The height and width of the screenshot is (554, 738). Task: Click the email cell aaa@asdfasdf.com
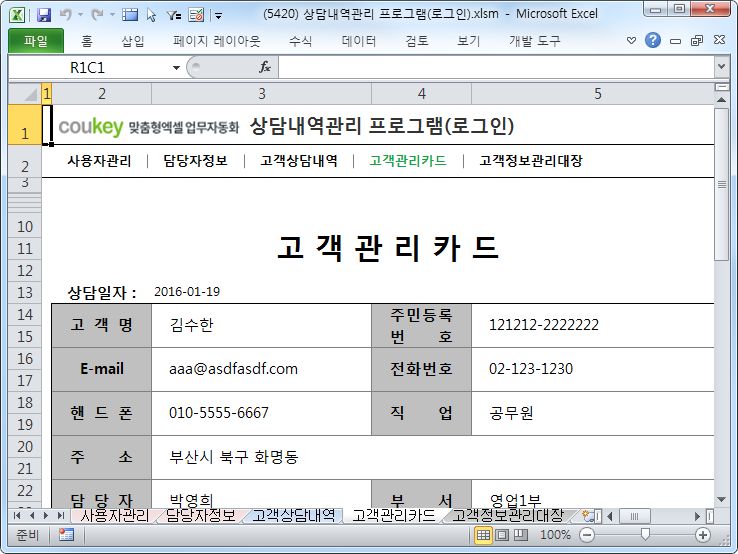[x=261, y=369]
